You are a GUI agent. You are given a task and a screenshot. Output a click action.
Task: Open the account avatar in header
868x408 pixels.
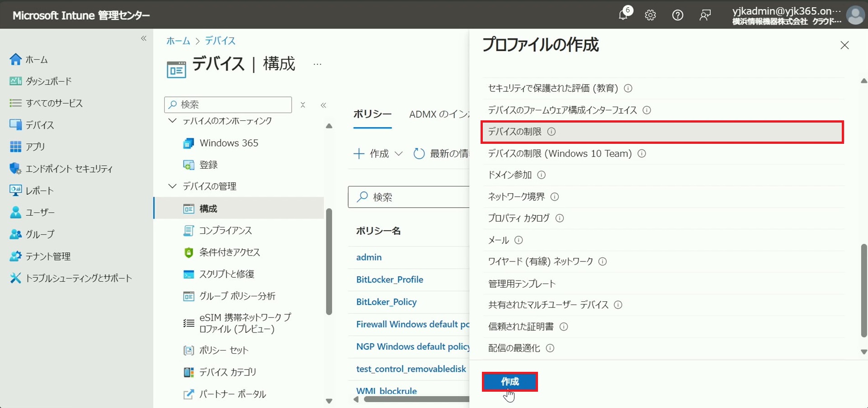[855, 15]
